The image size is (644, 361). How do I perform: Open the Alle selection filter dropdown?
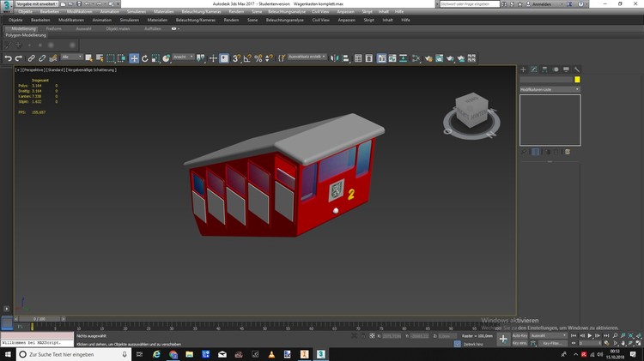click(x=71, y=57)
